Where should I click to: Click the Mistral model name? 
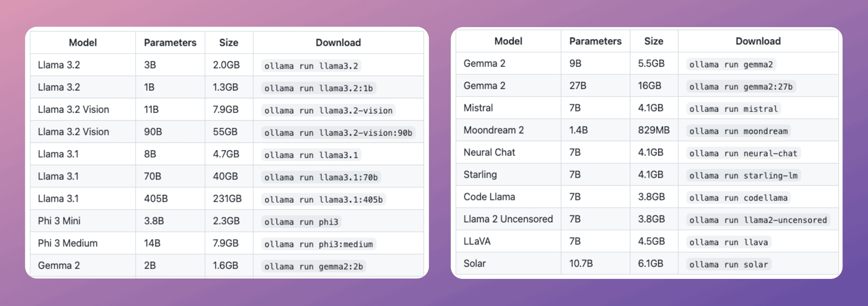[x=478, y=108]
